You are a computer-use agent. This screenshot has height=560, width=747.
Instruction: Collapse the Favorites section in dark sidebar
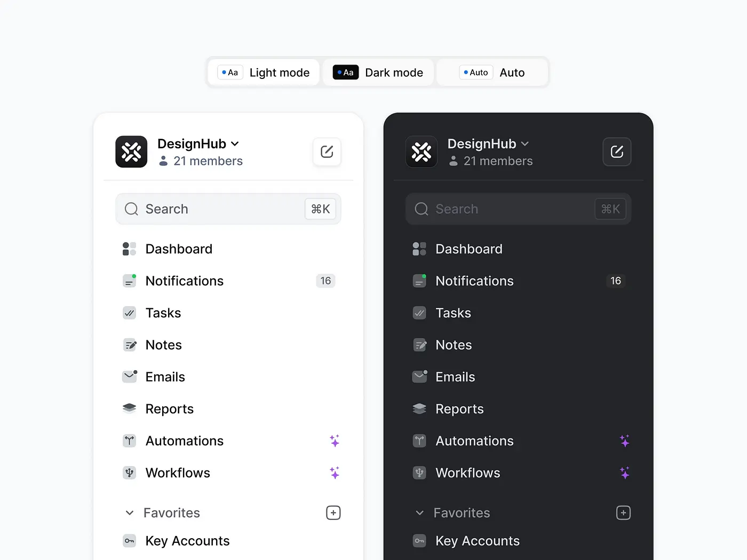(420, 513)
